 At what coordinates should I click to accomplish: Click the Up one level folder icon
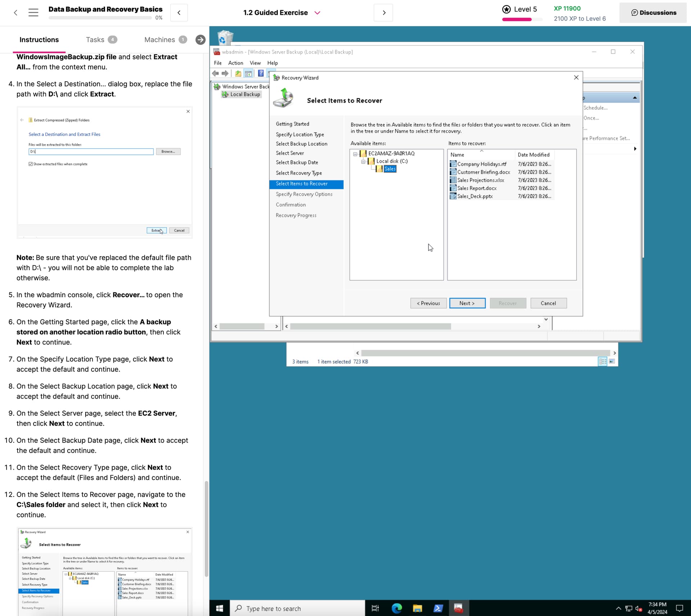pos(238,73)
